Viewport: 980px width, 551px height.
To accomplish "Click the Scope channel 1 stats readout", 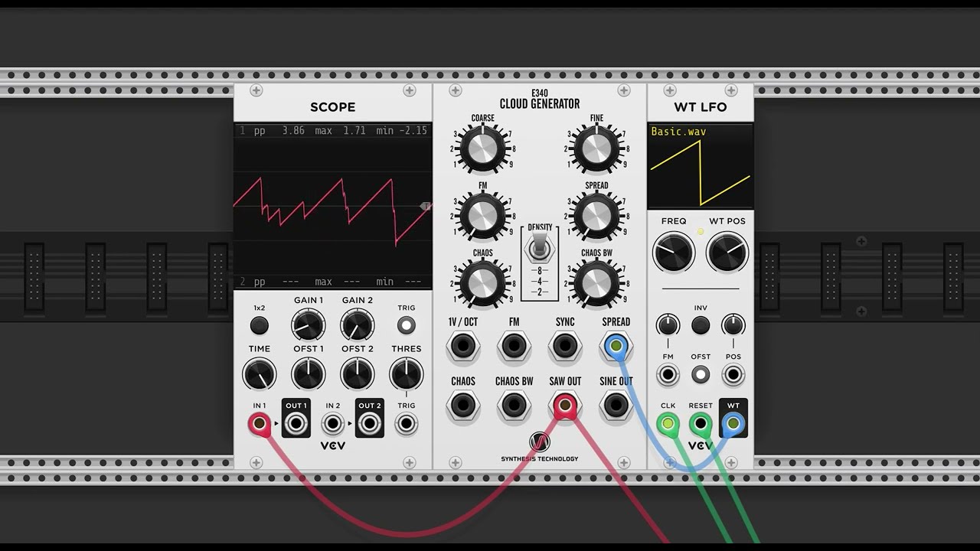I will 333,131.
